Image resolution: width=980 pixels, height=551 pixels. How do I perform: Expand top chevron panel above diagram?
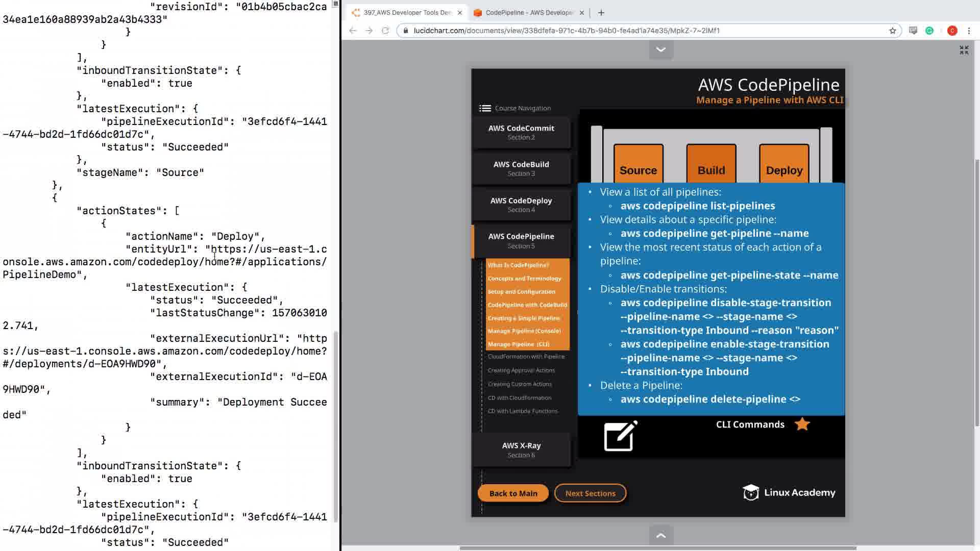(661, 49)
